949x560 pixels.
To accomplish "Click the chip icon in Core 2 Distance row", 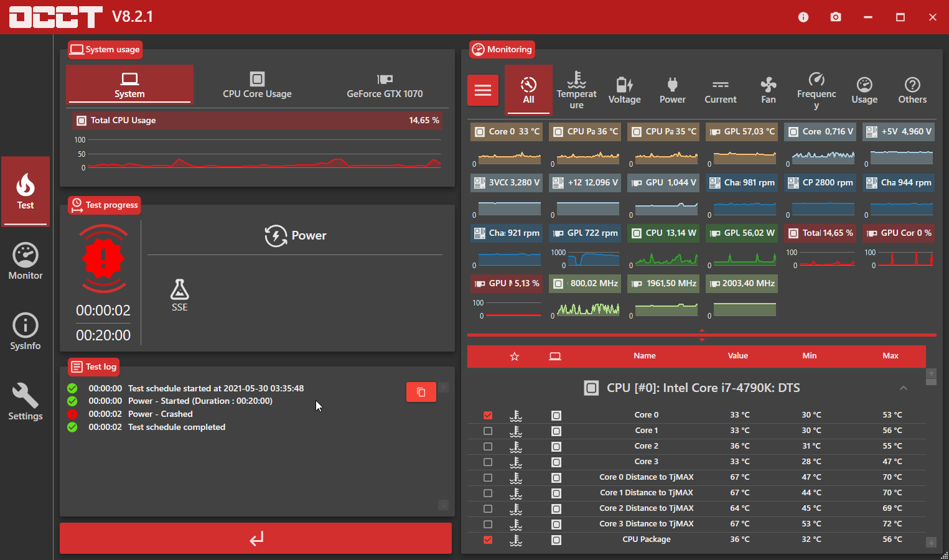I will (556, 508).
